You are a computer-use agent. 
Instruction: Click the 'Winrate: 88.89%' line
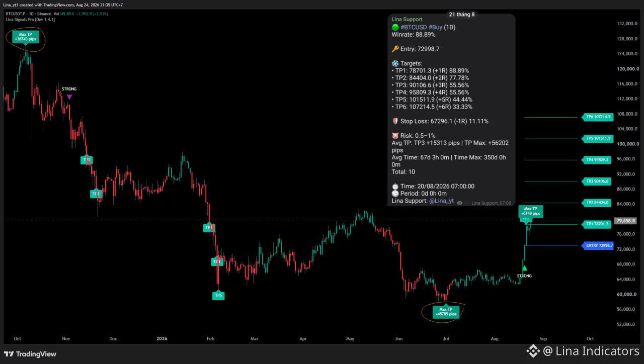pyautogui.click(x=414, y=35)
